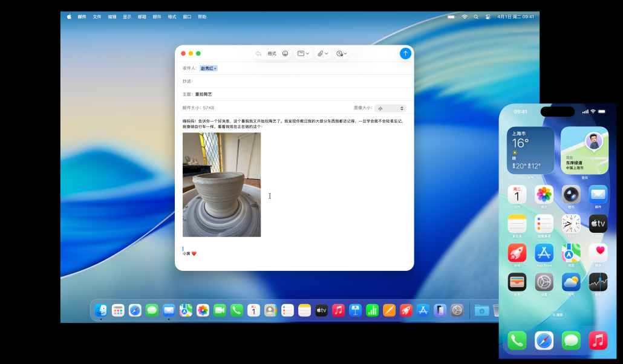Open the 格式 menu in the menu bar

coord(172,17)
